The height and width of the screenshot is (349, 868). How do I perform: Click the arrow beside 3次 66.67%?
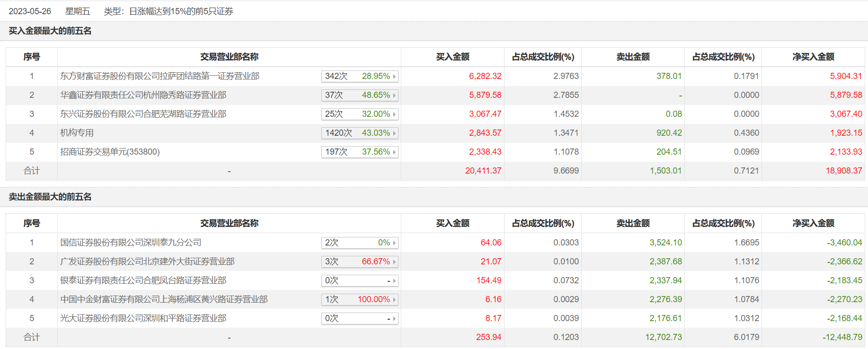394,262
